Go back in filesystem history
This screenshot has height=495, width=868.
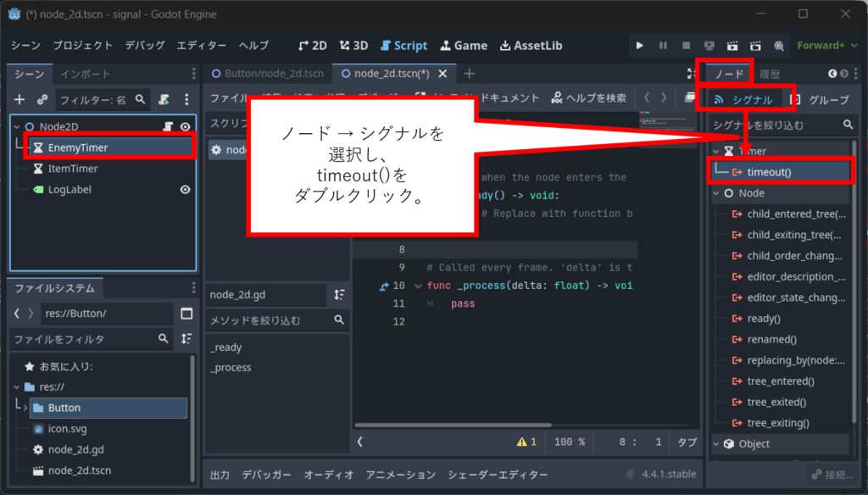[x=17, y=314]
